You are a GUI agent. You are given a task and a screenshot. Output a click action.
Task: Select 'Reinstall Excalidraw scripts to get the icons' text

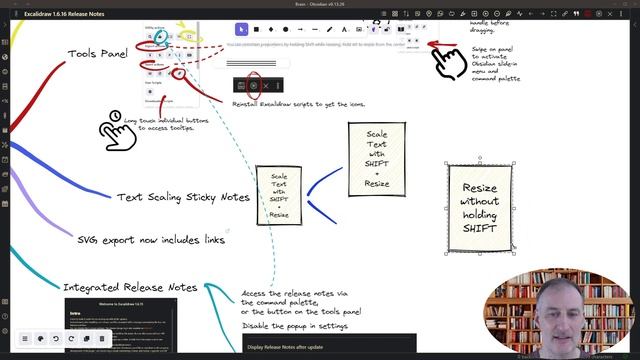[x=298, y=104]
